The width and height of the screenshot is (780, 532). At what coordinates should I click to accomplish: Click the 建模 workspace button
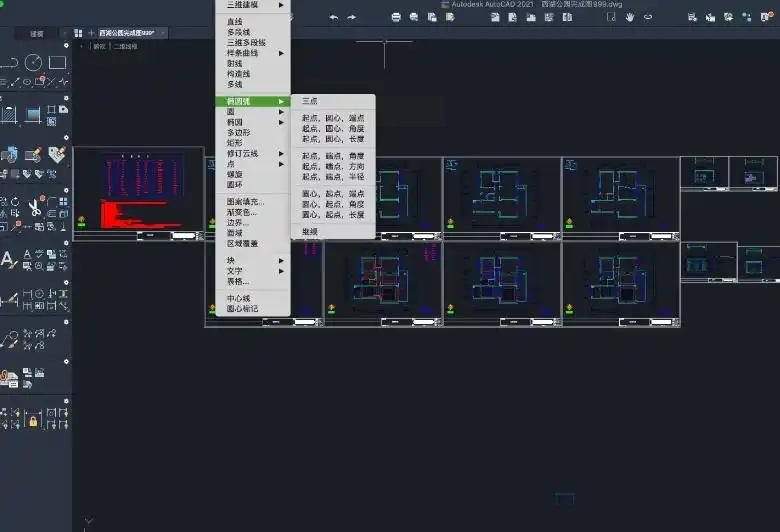(37, 34)
